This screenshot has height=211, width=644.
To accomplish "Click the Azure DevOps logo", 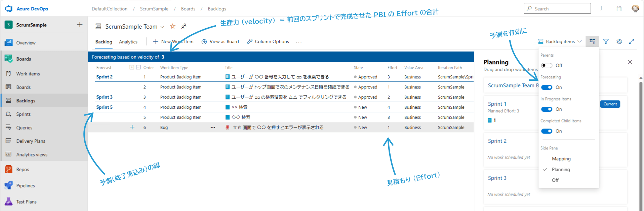I will coord(9,9).
